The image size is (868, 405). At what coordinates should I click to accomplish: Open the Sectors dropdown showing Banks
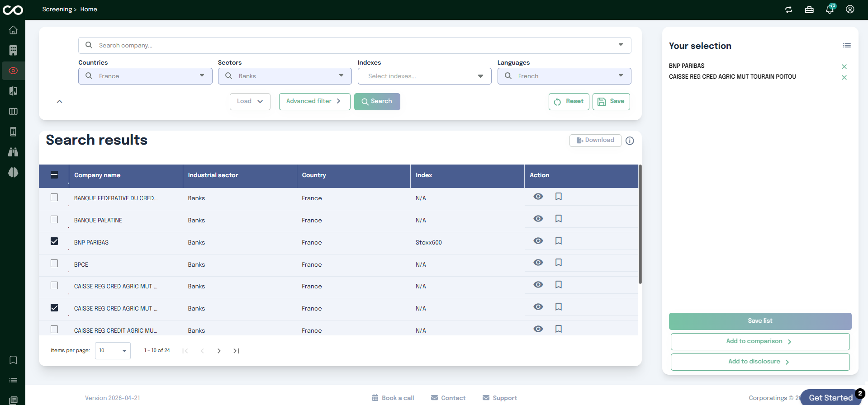coord(285,76)
